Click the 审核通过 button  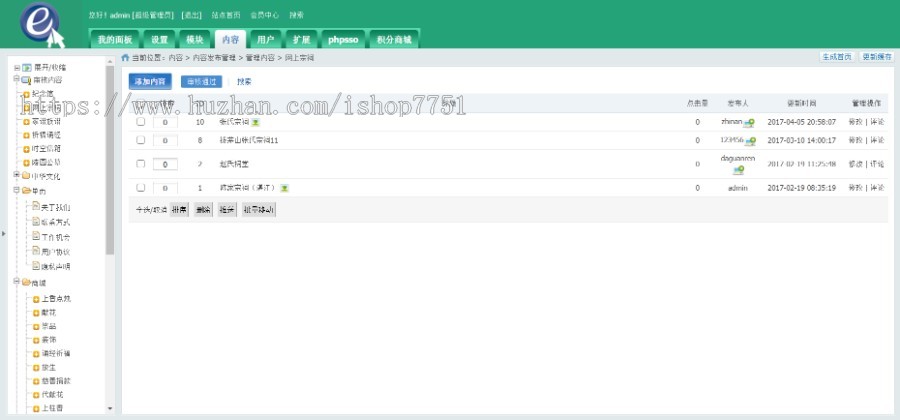pyautogui.click(x=201, y=81)
